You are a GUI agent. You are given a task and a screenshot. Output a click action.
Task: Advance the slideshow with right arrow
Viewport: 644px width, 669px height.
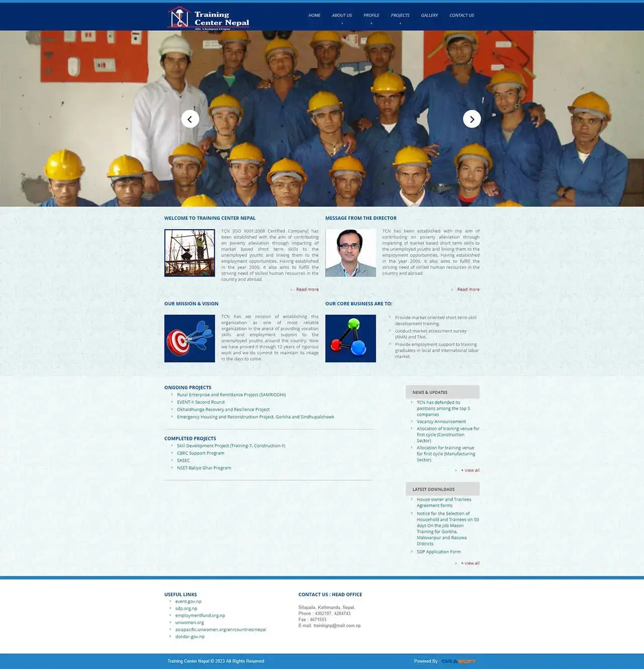[471, 119]
